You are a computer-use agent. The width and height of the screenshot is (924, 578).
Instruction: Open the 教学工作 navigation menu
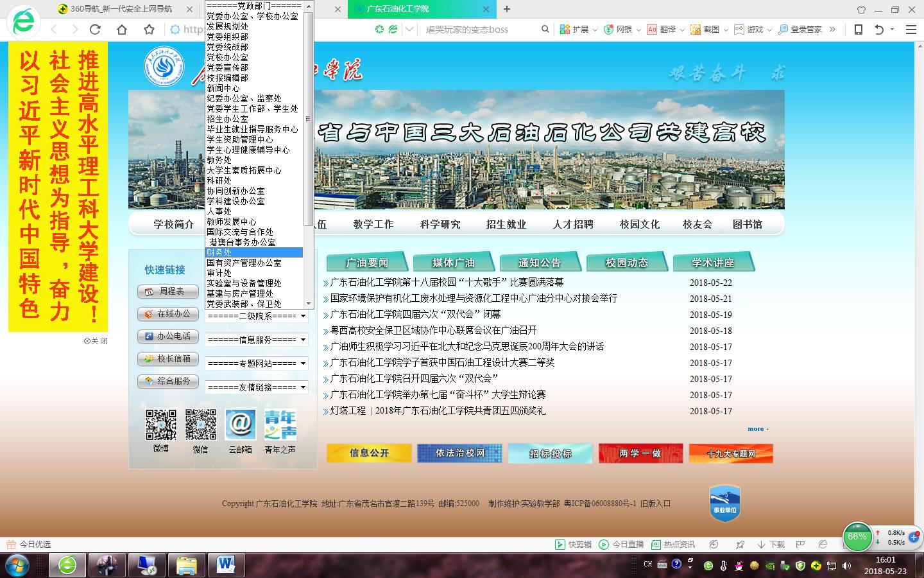(x=373, y=224)
